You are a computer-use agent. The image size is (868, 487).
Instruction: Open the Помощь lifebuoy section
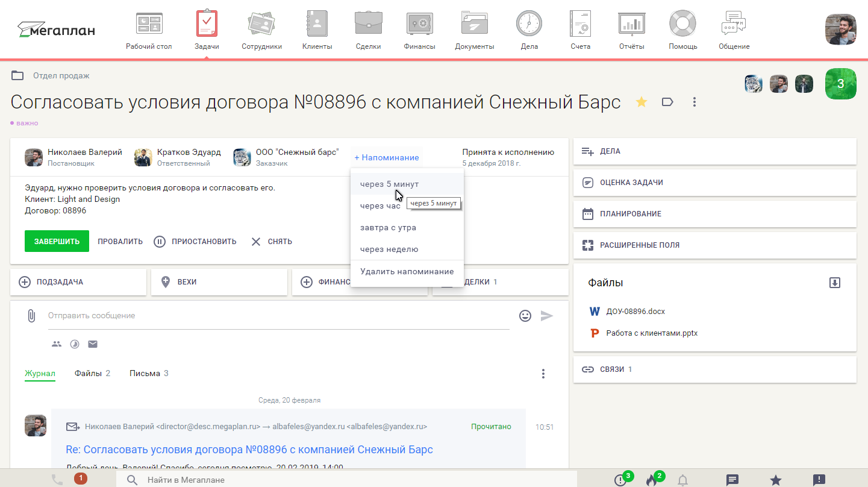683,30
